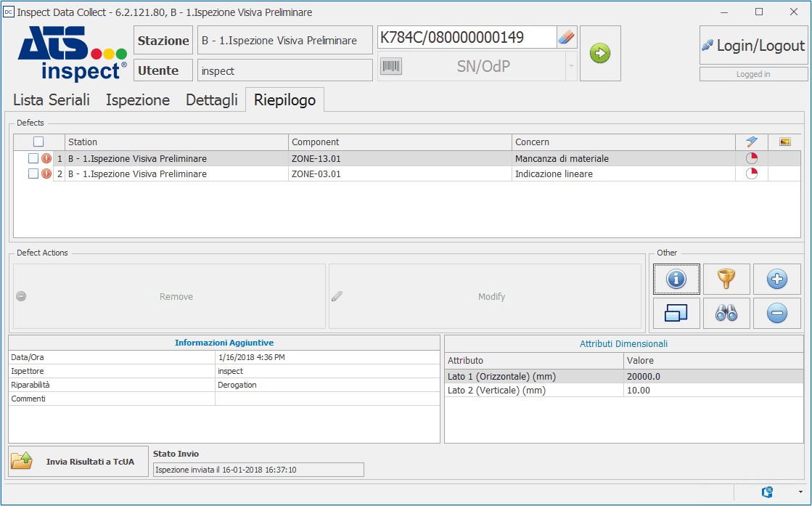Click the Derogation riparabilità value
This screenshot has height=506, width=812.
point(327,385)
